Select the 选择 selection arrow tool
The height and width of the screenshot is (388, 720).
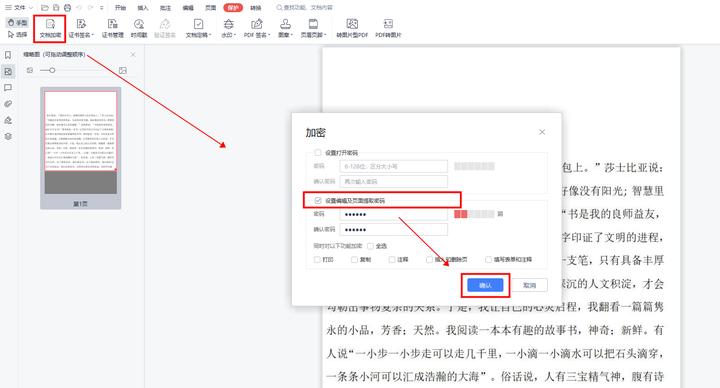pyautogui.click(x=17, y=34)
